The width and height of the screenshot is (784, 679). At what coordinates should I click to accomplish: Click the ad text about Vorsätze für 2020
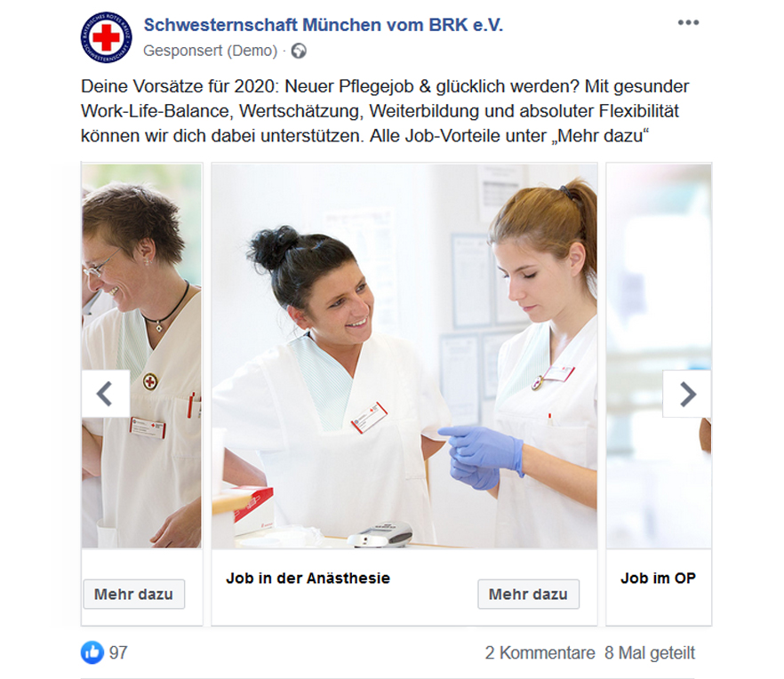pyautogui.click(x=385, y=111)
